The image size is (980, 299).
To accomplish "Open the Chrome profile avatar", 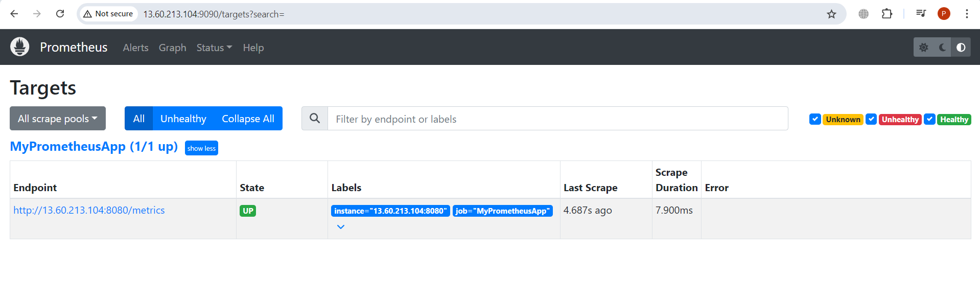I will click(x=944, y=14).
